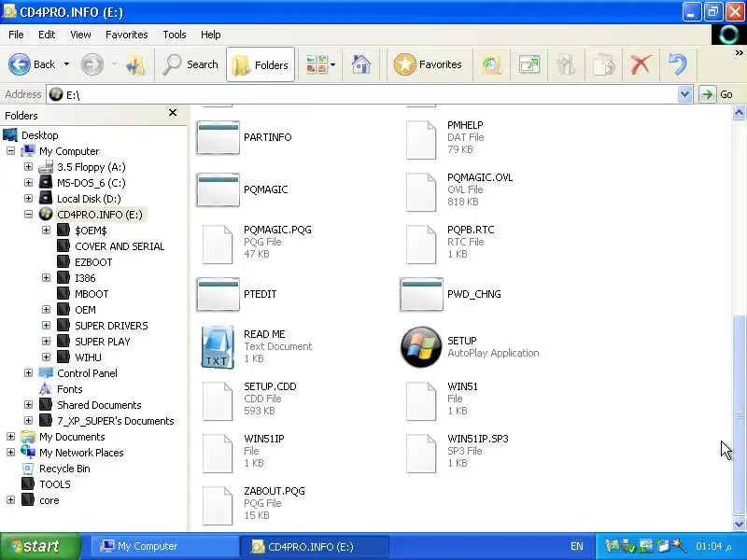
Task: Select My Network Places in tree
Action: 81,453
